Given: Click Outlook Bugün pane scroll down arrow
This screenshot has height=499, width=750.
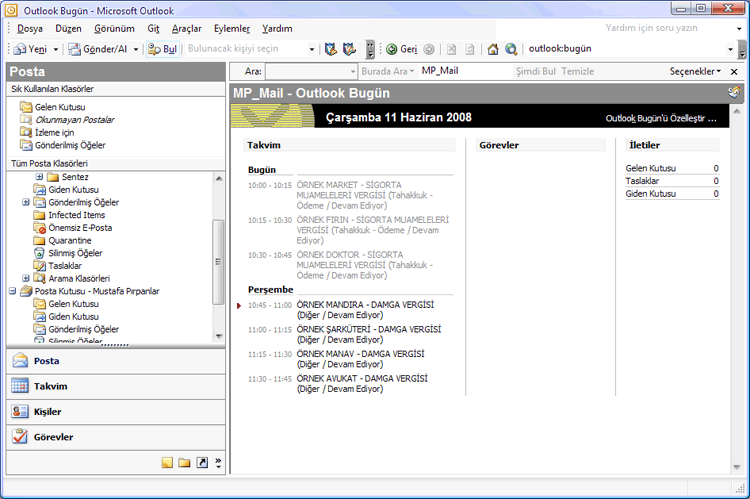Looking at the screenshot, I should [737, 467].
